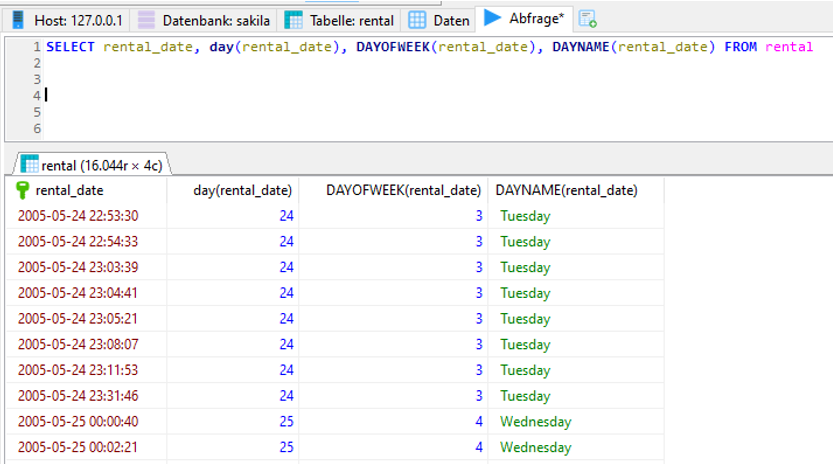Screen dimensions: 833x466
Task: Click the table icon on the rental result tab
Action: click(29, 165)
